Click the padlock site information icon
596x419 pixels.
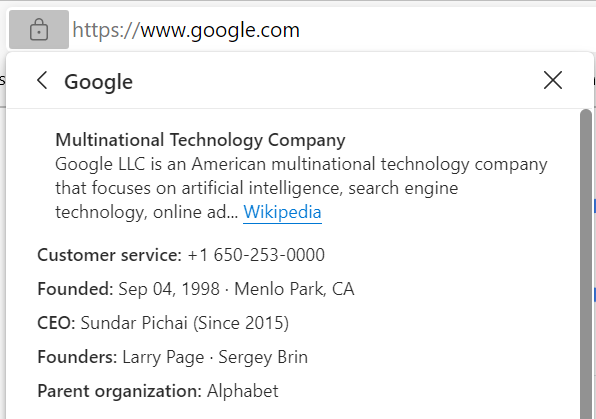[39, 30]
